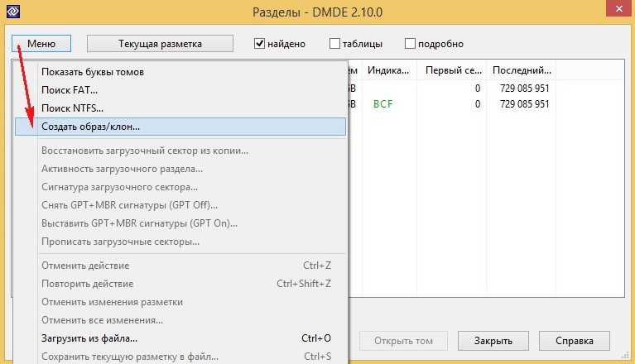The height and width of the screenshot is (364, 635).
Task: Select Выставить GPT+MBR сигнатуры (GPT On)...
Action: click(x=180, y=223)
